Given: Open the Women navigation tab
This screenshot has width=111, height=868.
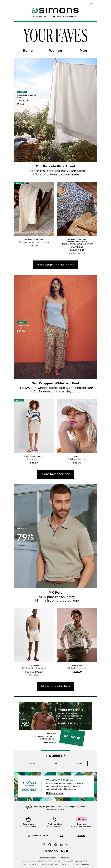Looking at the screenshot, I should click(x=55, y=51).
